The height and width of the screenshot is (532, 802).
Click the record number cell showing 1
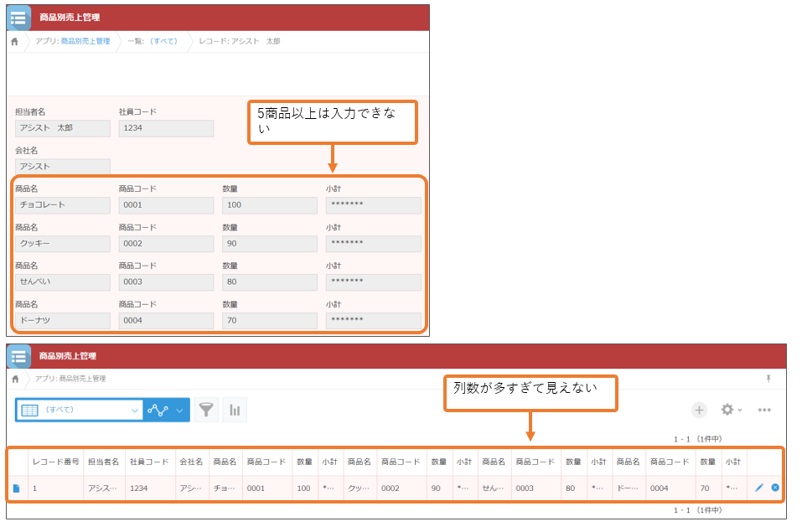point(56,488)
